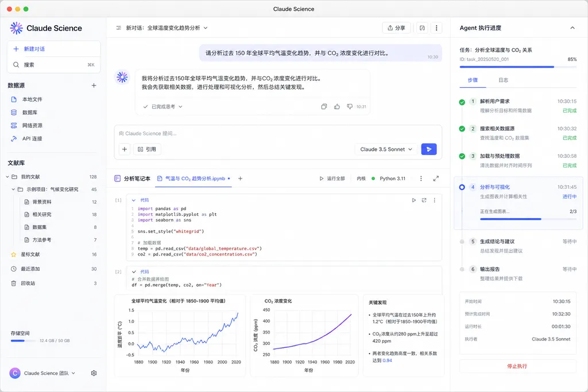The height and width of the screenshot is (392, 588).
Task: Open 最近添加 recent items
Action: [x=54, y=269]
